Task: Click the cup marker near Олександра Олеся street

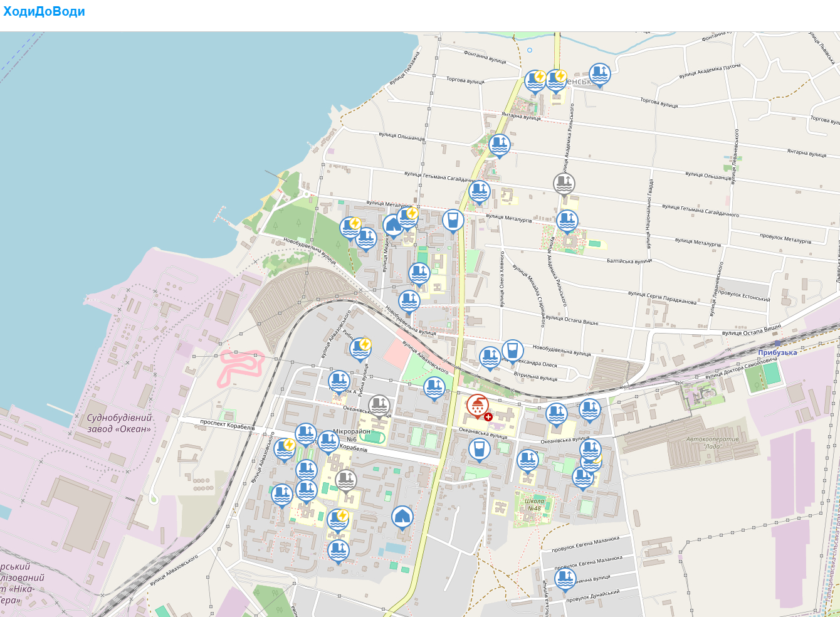Action: click(512, 351)
